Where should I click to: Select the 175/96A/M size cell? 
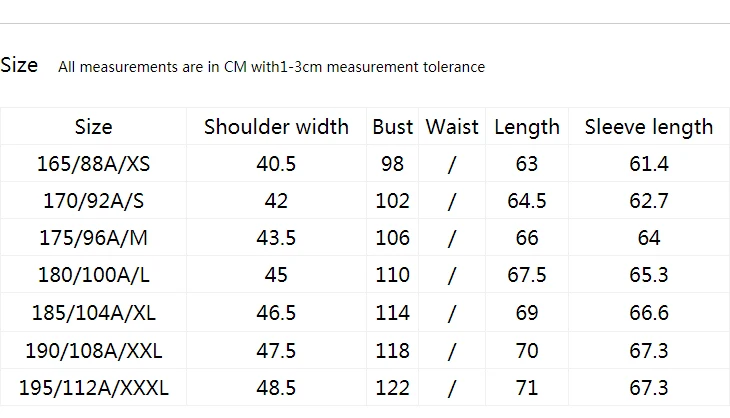tap(94, 238)
